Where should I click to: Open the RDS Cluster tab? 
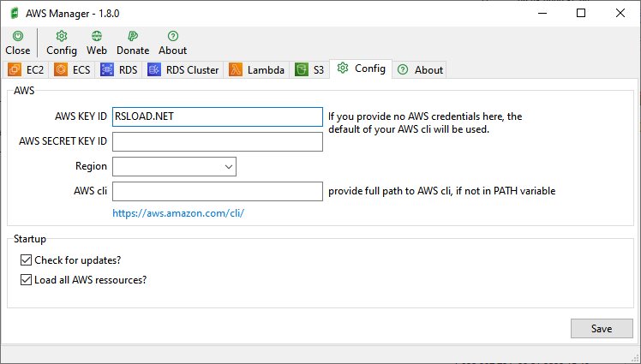(183, 70)
